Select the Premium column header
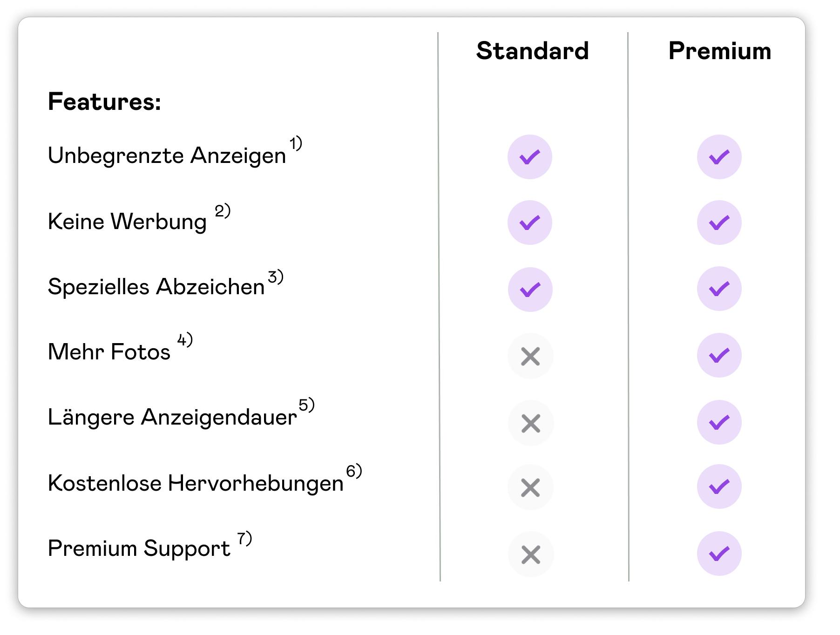This screenshot has height=635, width=840. (x=720, y=50)
